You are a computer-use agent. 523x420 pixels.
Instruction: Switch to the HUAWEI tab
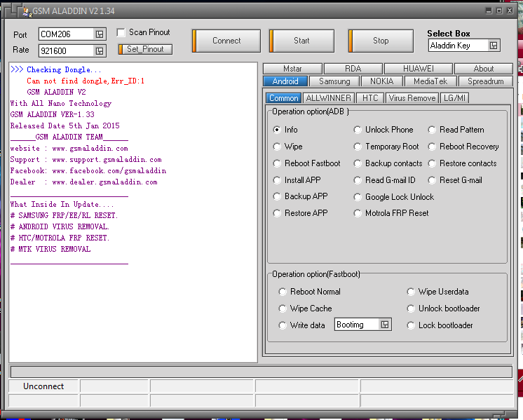[419, 69]
